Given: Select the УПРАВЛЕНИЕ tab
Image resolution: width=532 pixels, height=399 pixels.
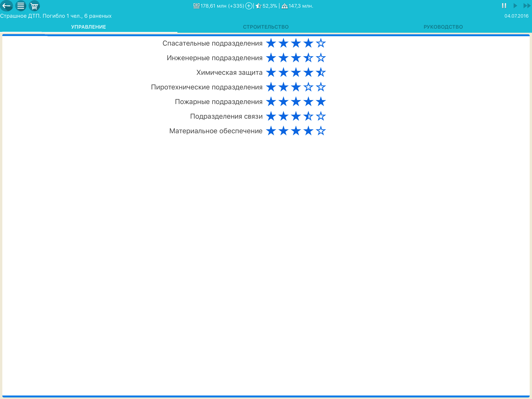Looking at the screenshot, I should tap(89, 27).
